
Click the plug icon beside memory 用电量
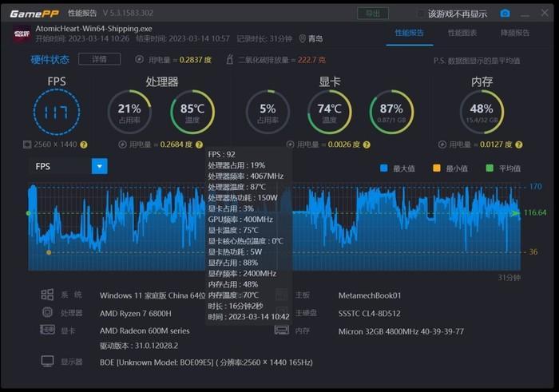[442, 145]
